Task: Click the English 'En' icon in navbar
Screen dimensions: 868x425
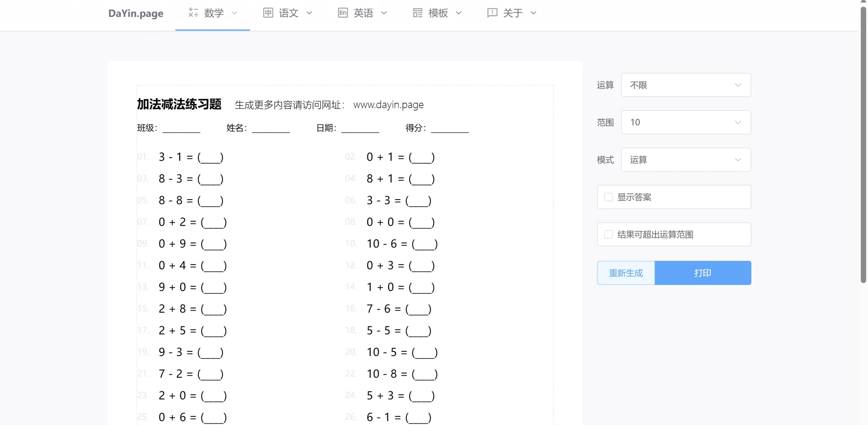Action: [x=343, y=13]
